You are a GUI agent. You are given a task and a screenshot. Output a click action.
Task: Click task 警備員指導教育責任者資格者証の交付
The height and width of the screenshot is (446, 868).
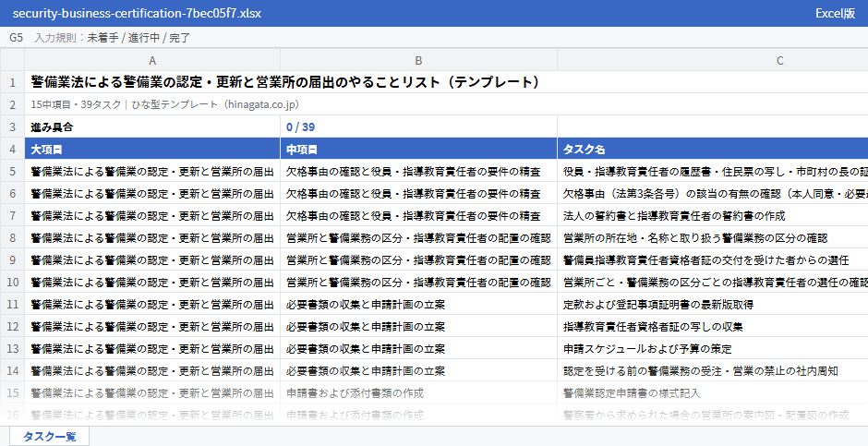(713, 259)
